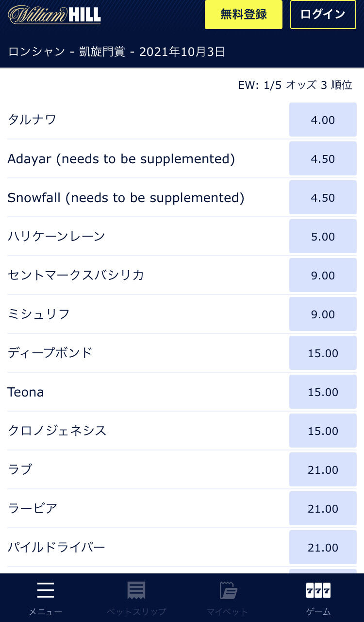Tap the ログイン login button
Screen dimensions: 364x622
tap(323, 15)
